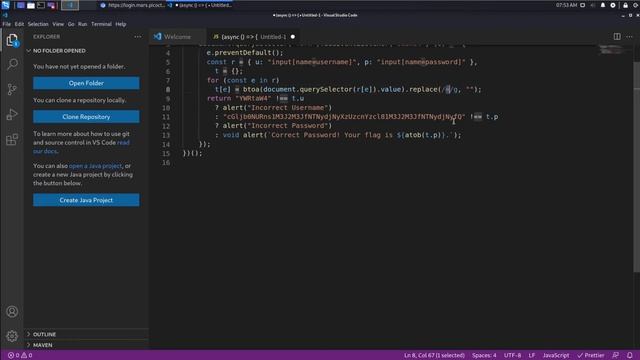Viewport: 640px width, 360px height.
Task: Open the Manage gear icon
Action: (x=12, y=336)
